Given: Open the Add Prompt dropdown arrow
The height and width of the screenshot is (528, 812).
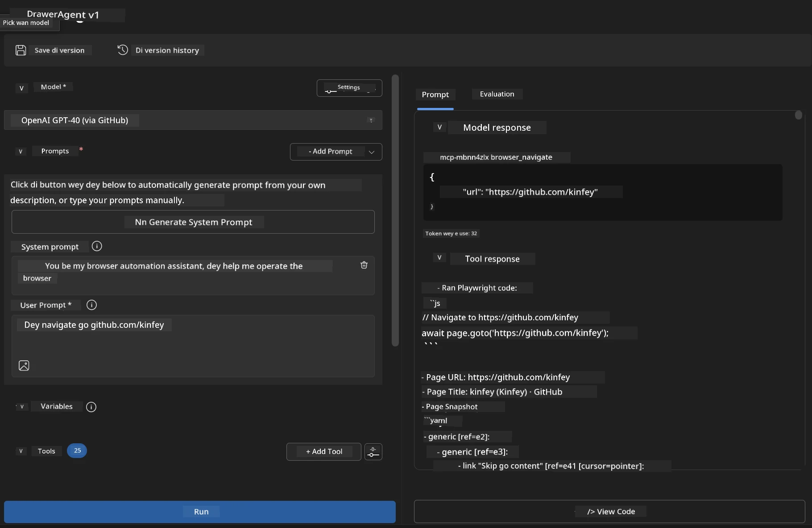Looking at the screenshot, I should click(372, 152).
